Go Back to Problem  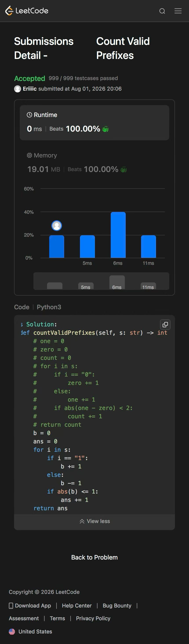[x=94, y=557]
